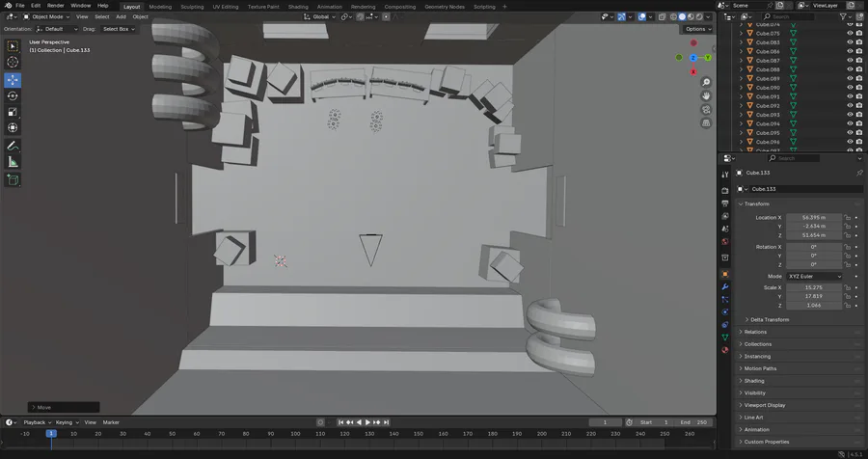Open the Edit menu
This screenshot has width=868, height=459.
click(x=36, y=6)
